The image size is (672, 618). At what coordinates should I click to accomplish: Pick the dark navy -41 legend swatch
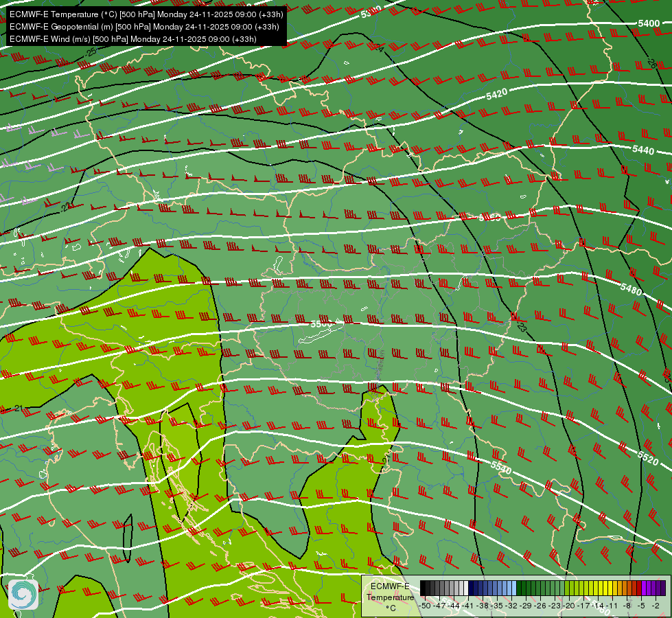pos(472,588)
